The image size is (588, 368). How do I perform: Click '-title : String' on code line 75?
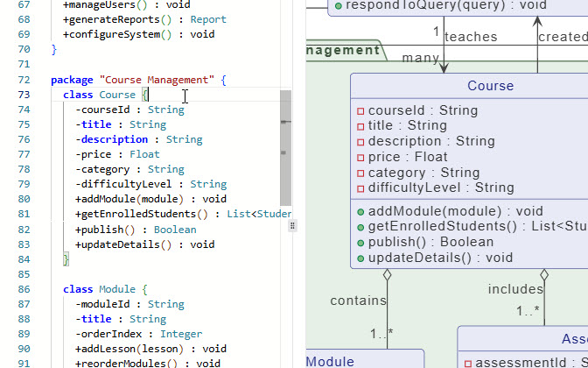(x=121, y=124)
